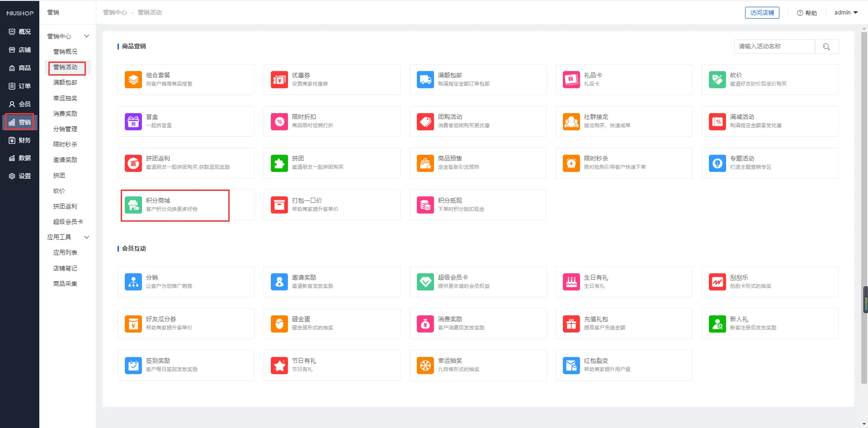
Task: Open the 优惠券 coupon icon
Action: [x=279, y=80]
